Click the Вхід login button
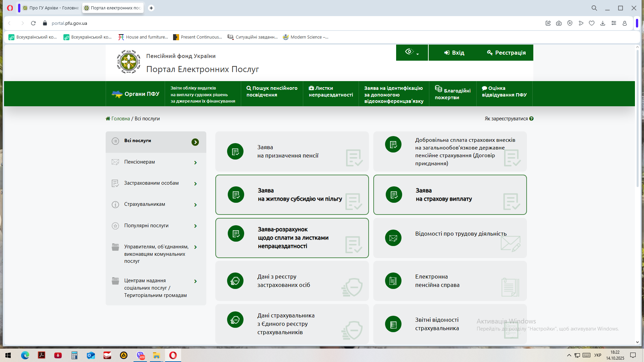The width and height of the screenshot is (644, 362). click(x=454, y=53)
